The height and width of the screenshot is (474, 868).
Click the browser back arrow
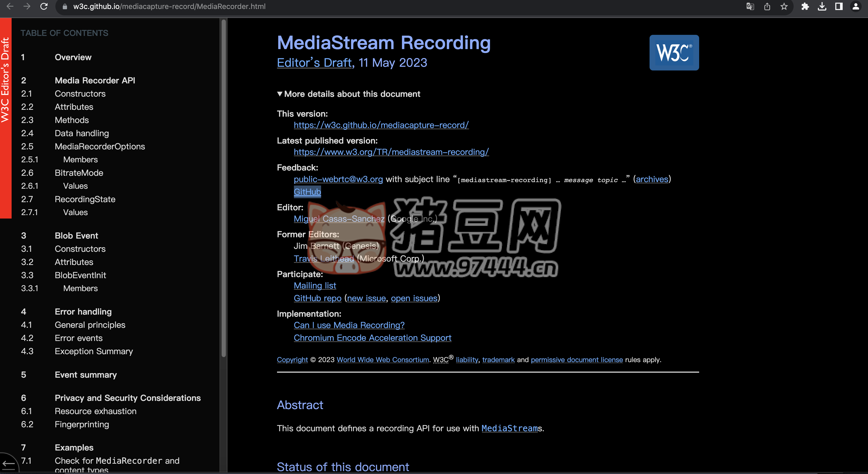[x=10, y=6]
